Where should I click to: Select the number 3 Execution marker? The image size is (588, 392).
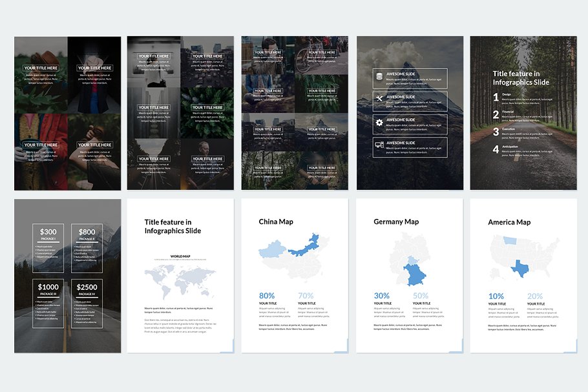pos(496,132)
